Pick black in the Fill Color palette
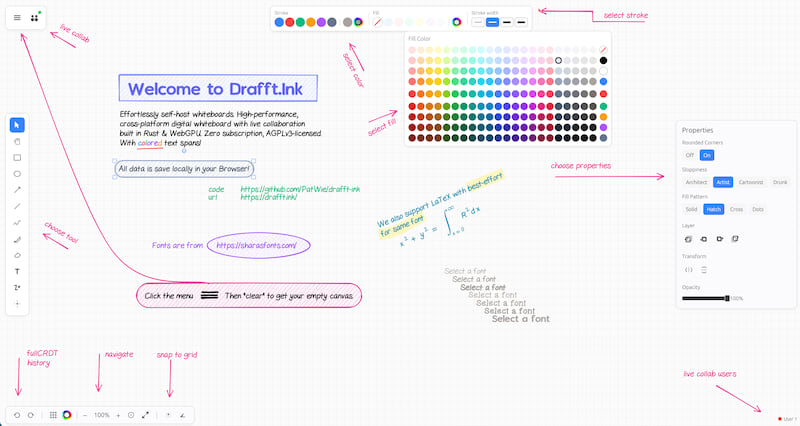This screenshot has height=426, width=800. tap(603, 60)
